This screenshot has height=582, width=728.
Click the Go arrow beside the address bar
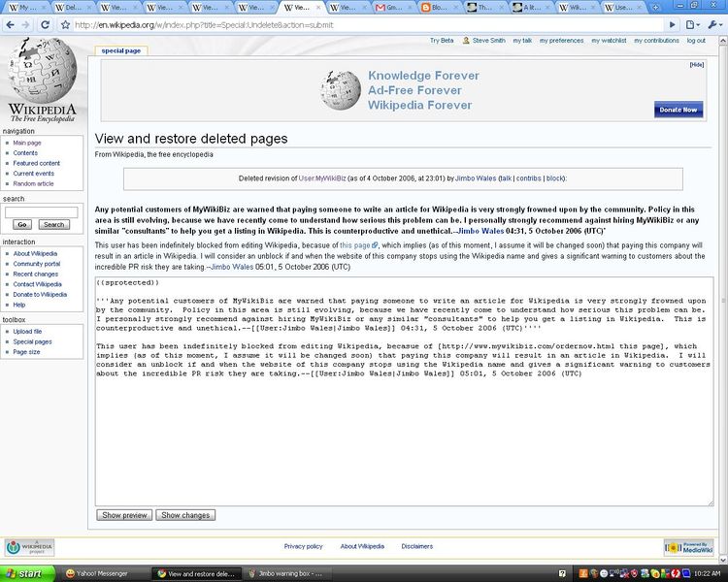pyautogui.click(x=673, y=24)
